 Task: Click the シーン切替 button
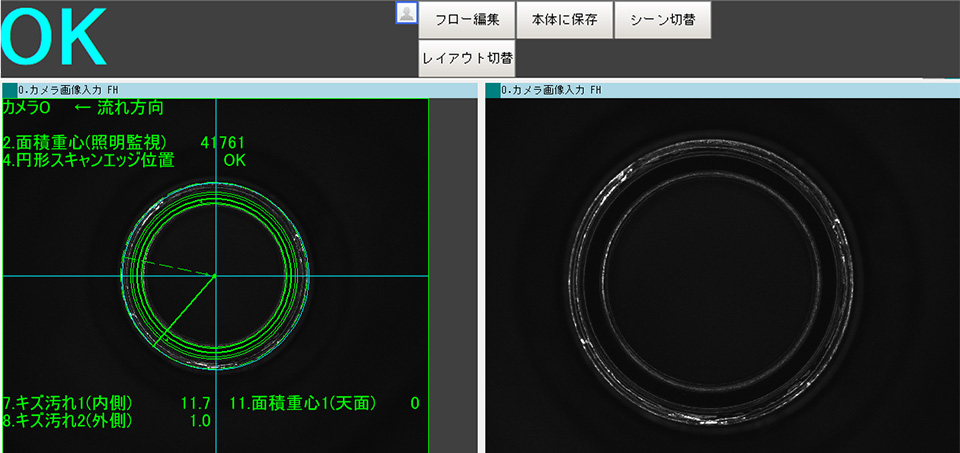coord(663,20)
